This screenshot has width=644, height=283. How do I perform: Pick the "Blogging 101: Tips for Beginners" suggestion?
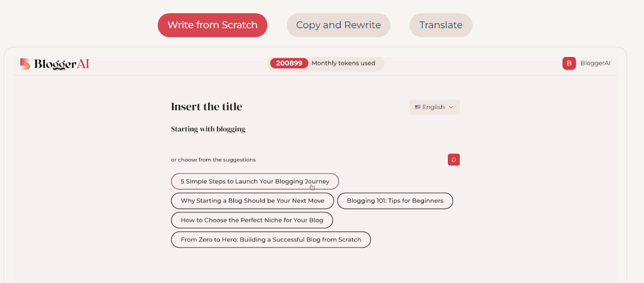coord(395,201)
